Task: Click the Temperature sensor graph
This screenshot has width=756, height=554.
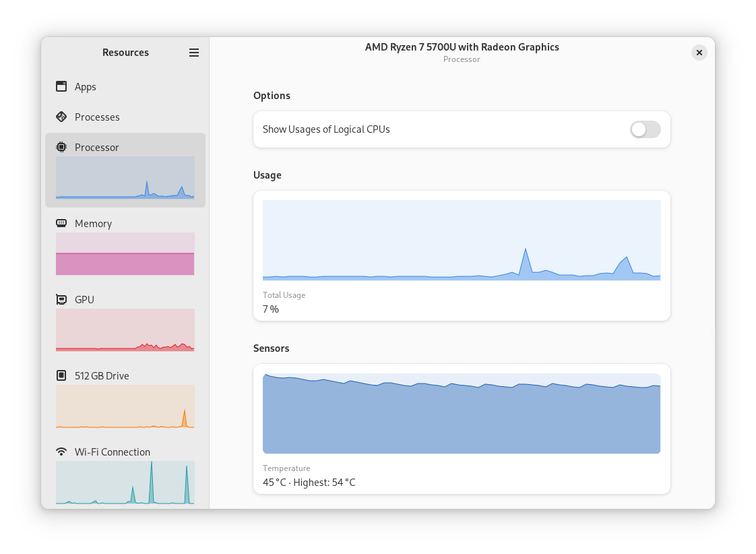Action: click(x=462, y=413)
